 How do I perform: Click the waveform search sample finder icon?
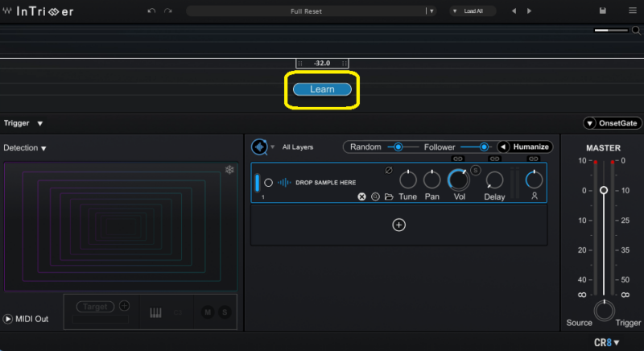pyautogui.click(x=259, y=147)
